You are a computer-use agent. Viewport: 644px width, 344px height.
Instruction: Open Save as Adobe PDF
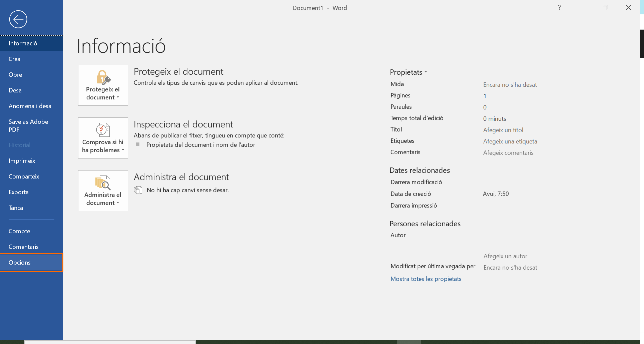click(x=28, y=126)
